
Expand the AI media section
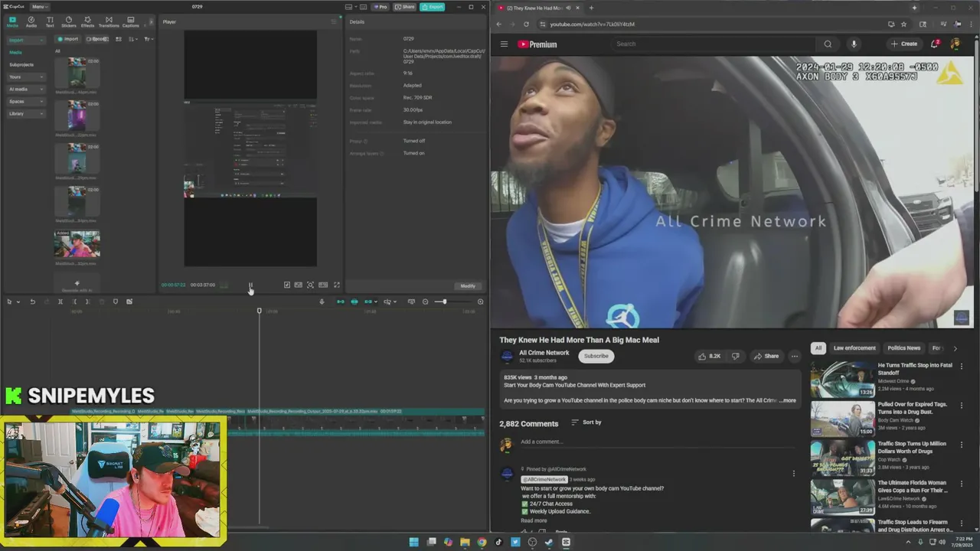coord(26,89)
